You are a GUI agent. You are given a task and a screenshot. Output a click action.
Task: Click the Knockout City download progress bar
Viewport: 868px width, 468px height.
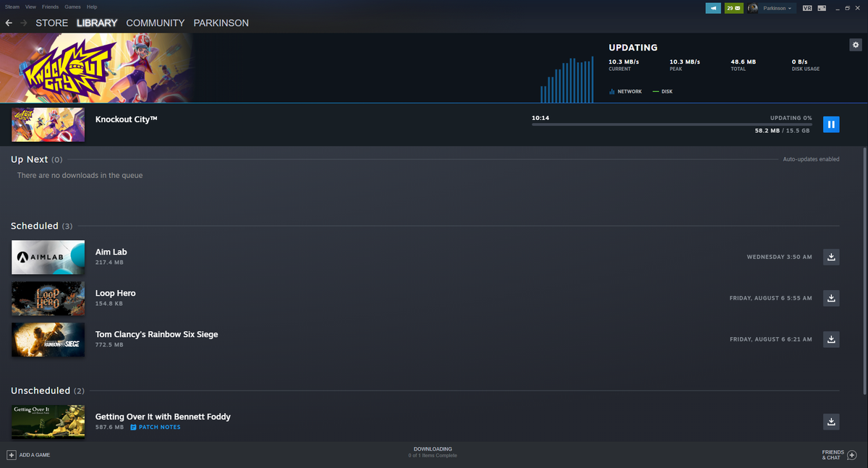(x=671, y=124)
